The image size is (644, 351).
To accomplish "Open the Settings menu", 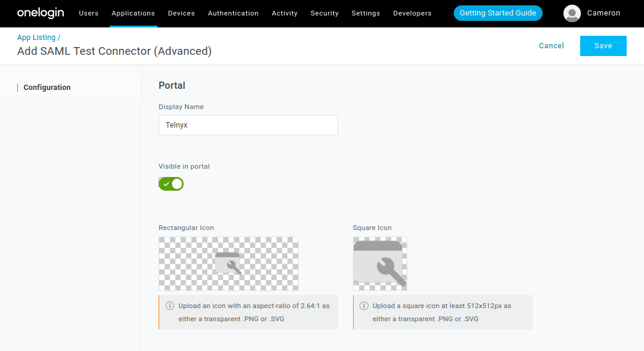I will click(x=366, y=13).
